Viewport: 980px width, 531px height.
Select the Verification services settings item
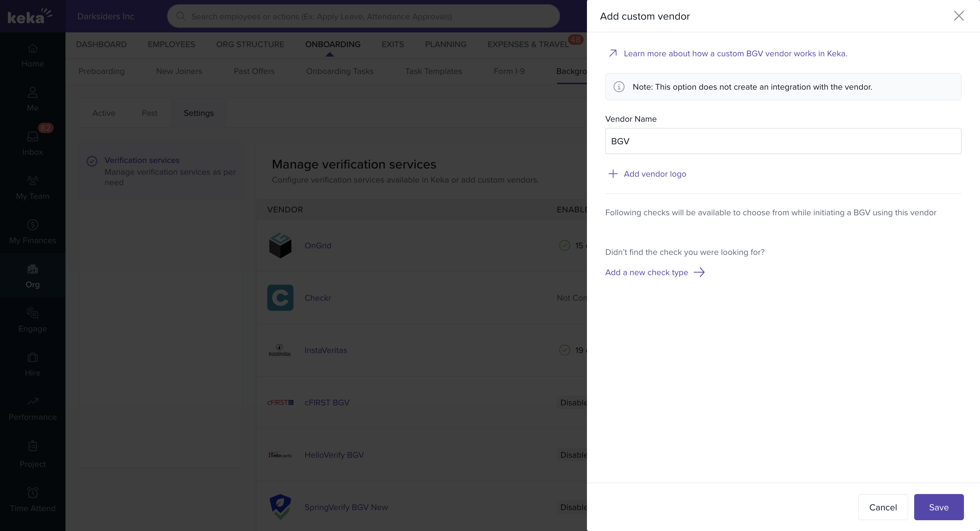tap(142, 160)
